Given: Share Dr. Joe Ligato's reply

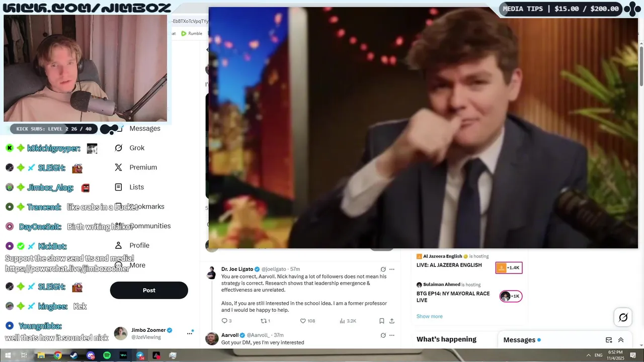Looking at the screenshot, I should (x=392, y=321).
